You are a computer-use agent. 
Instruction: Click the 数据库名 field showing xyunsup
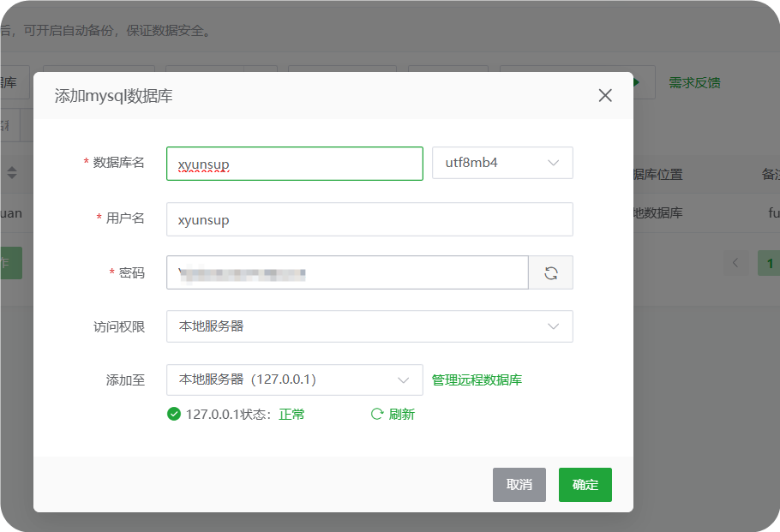click(x=294, y=163)
